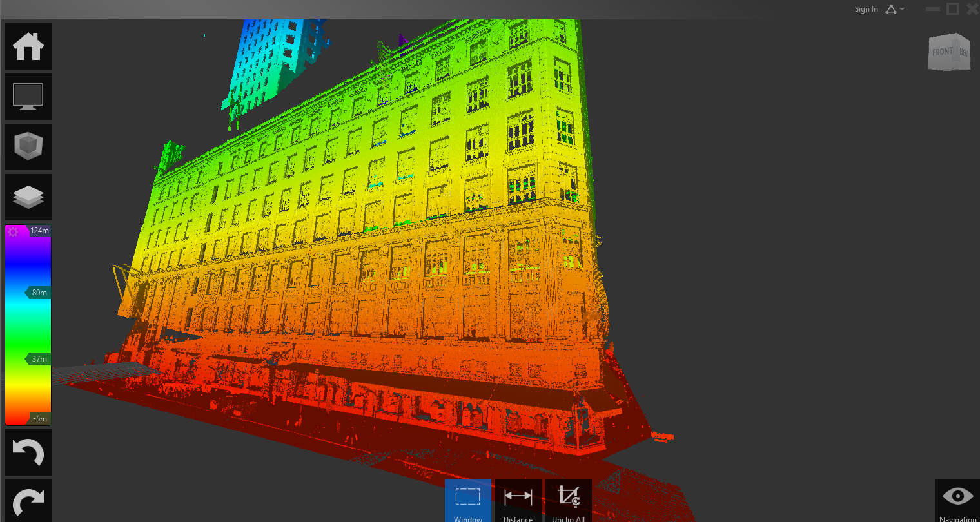The image size is (980, 522).
Task: Click the Sign In link
Action: 866,8
